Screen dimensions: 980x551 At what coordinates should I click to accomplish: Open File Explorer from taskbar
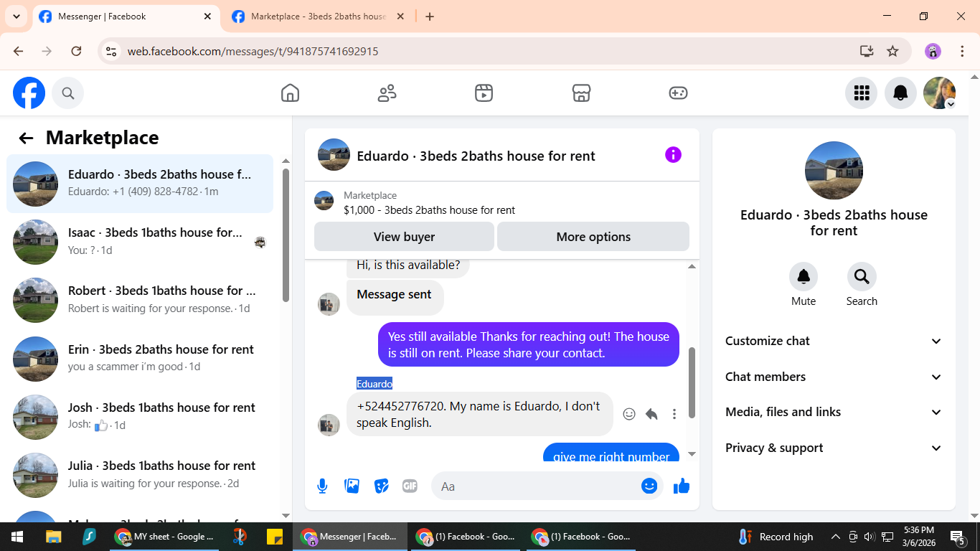coord(53,537)
